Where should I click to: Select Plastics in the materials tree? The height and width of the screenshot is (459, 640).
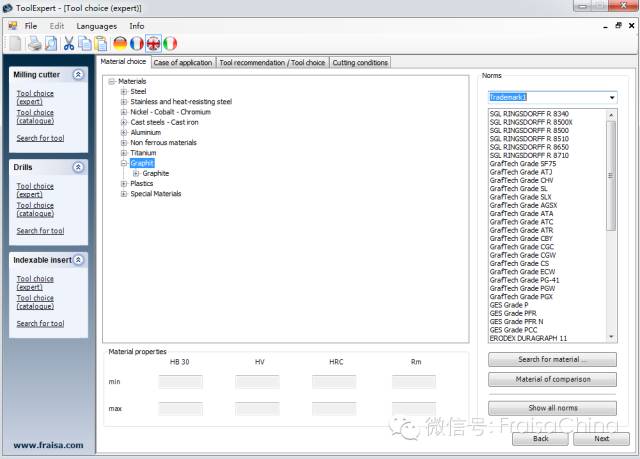[142, 183]
